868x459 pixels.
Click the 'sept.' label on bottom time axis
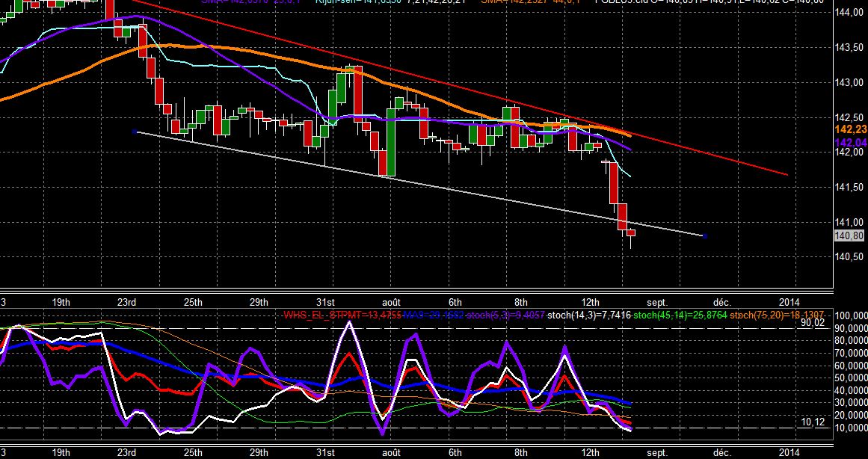pyautogui.click(x=657, y=453)
